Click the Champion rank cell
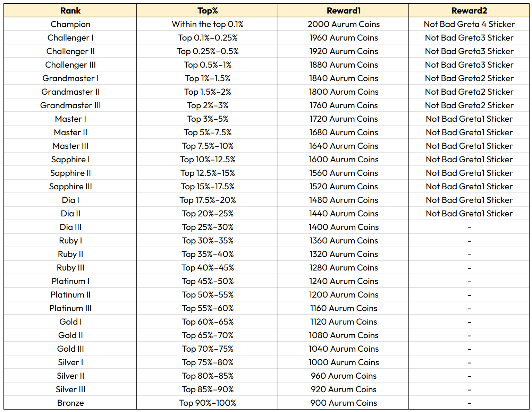Viewport: 532px width, 412px height. (x=70, y=24)
